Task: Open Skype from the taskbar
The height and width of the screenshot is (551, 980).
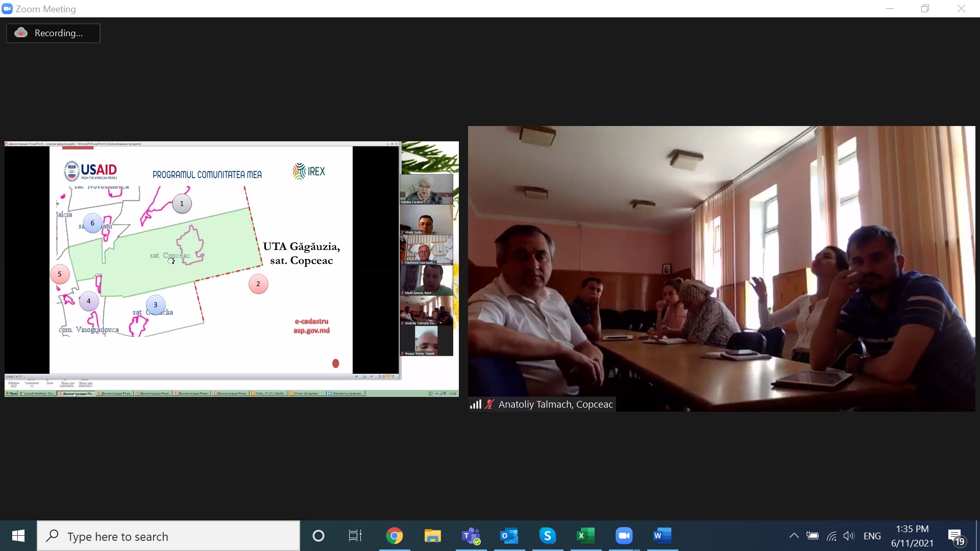Action: point(547,536)
